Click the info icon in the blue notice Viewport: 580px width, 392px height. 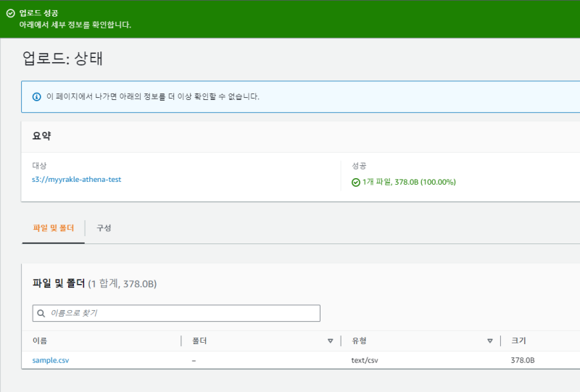37,96
